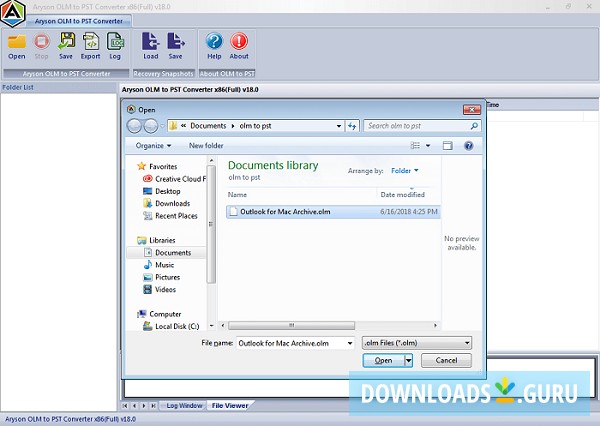Select Recent Places in Favorites

pos(170,216)
